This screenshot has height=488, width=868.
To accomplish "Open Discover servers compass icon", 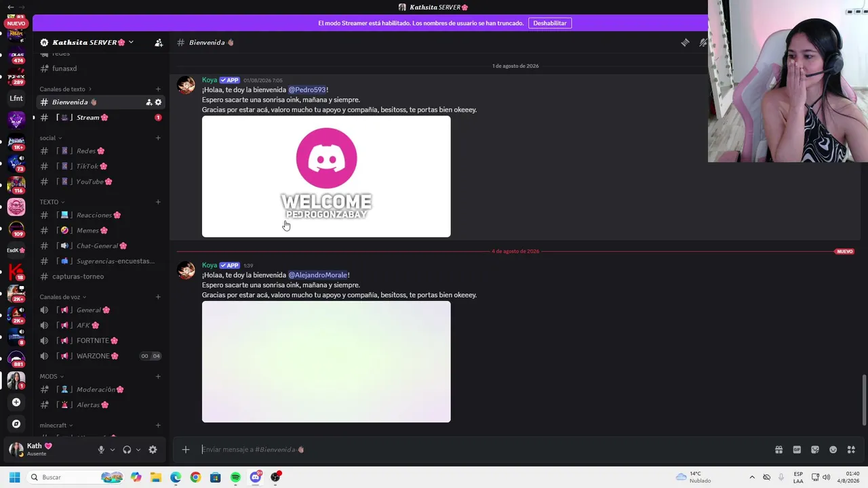I will [x=16, y=424].
